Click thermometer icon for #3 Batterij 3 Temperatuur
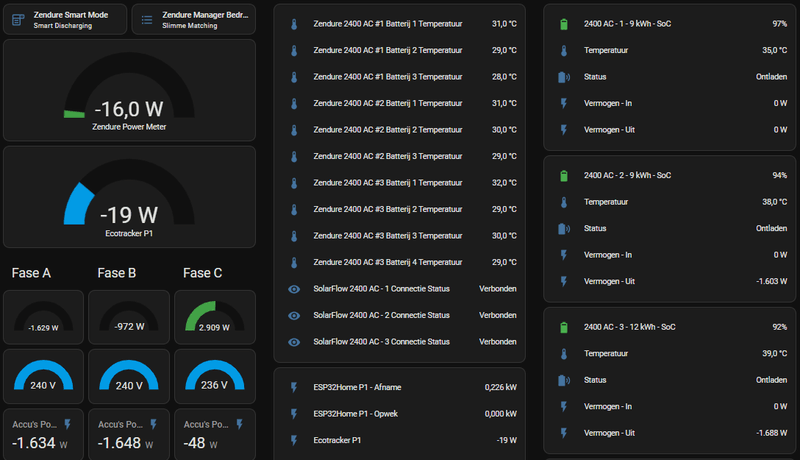The height and width of the screenshot is (460, 800). point(294,236)
